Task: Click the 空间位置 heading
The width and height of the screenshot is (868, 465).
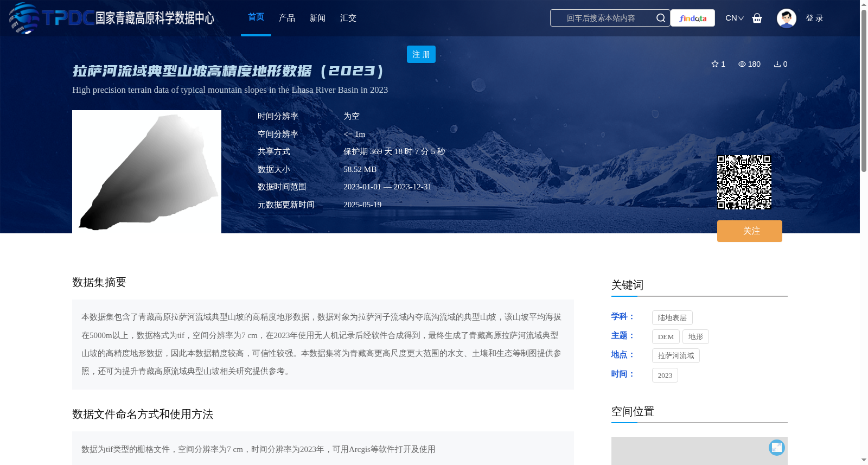Action: click(x=633, y=411)
